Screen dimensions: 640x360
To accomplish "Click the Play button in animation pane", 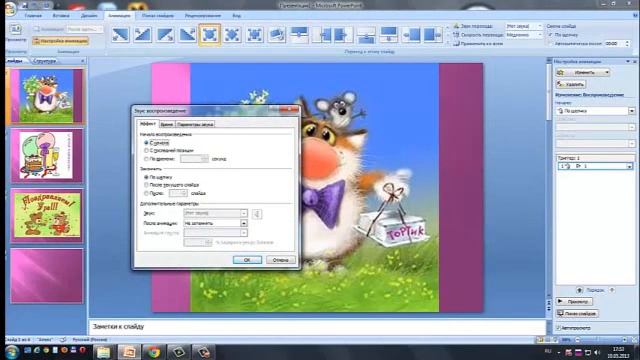I will (574, 302).
